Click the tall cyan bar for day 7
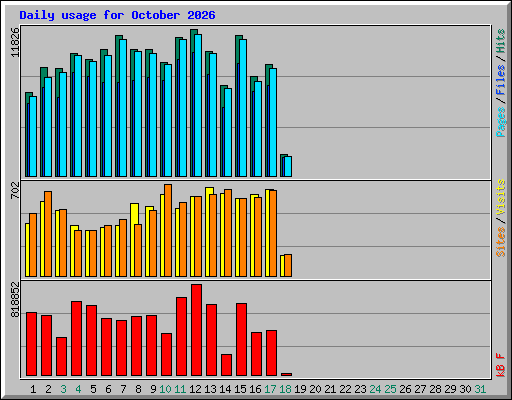The image size is (512, 400). click(x=123, y=108)
